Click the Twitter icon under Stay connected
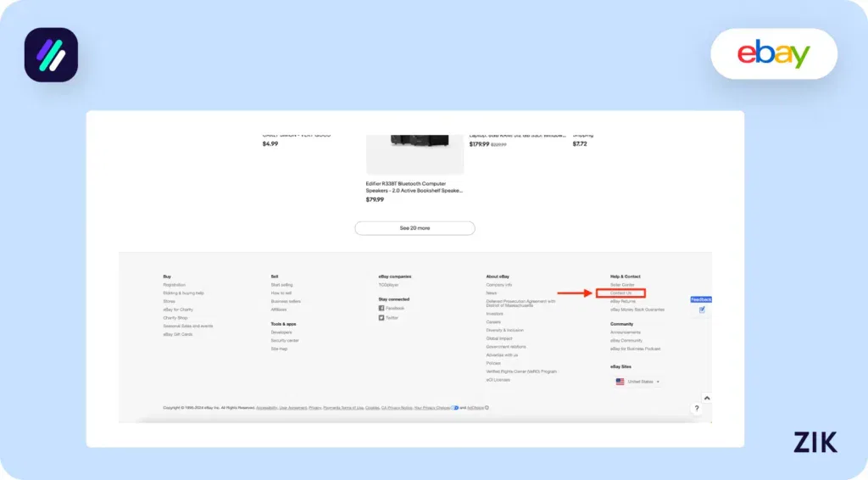 click(x=381, y=317)
